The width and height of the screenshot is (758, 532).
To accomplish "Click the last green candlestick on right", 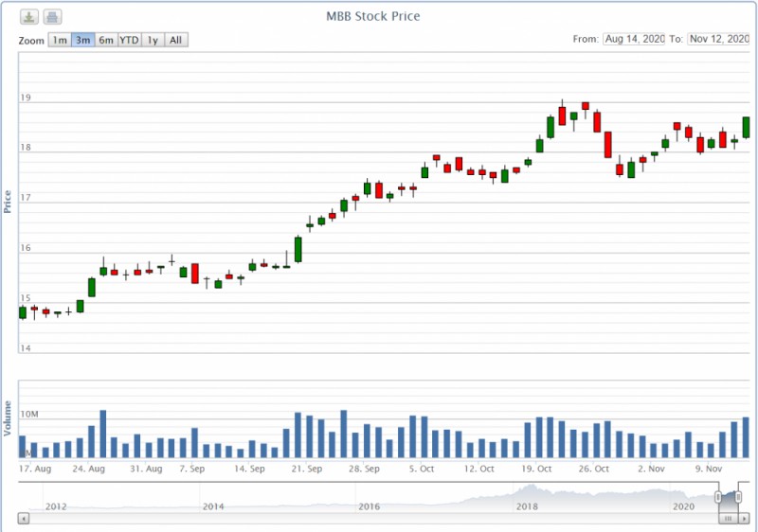I will click(746, 128).
